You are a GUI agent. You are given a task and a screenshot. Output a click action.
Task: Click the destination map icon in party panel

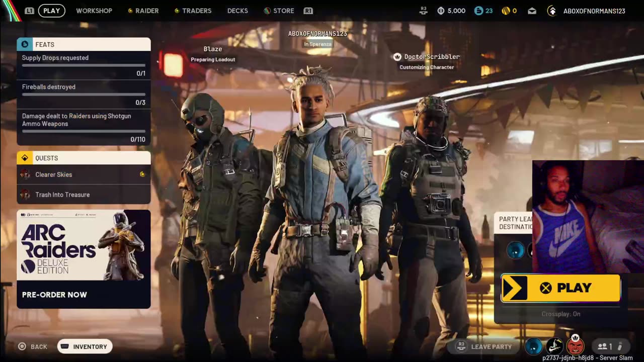pos(515,250)
